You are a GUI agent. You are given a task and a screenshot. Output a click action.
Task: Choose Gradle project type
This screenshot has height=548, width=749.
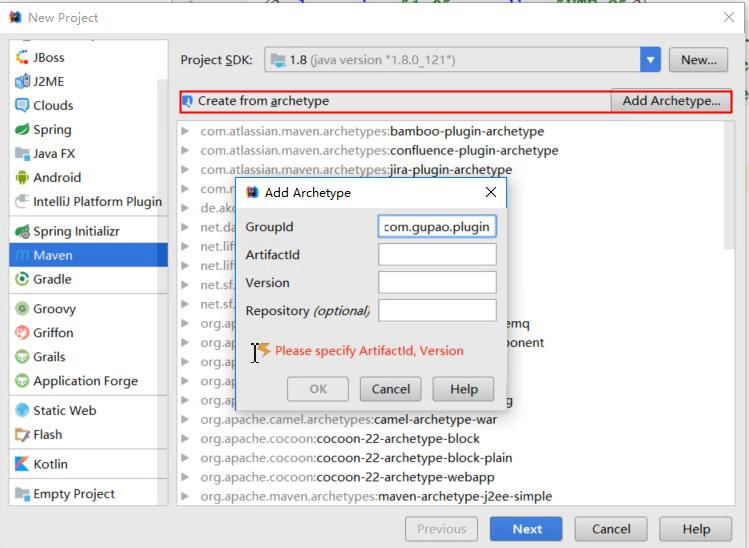tap(88, 279)
